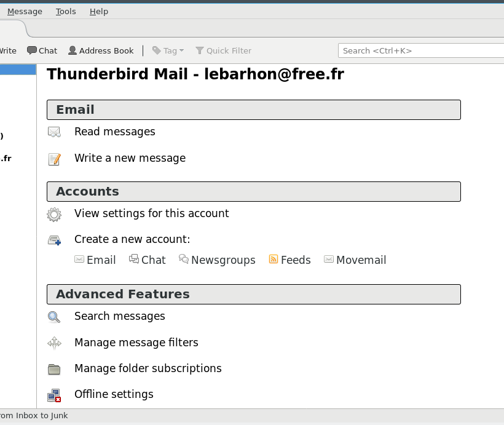Click the Write toolbar button
The height and width of the screenshot is (425, 504).
point(8,51)
